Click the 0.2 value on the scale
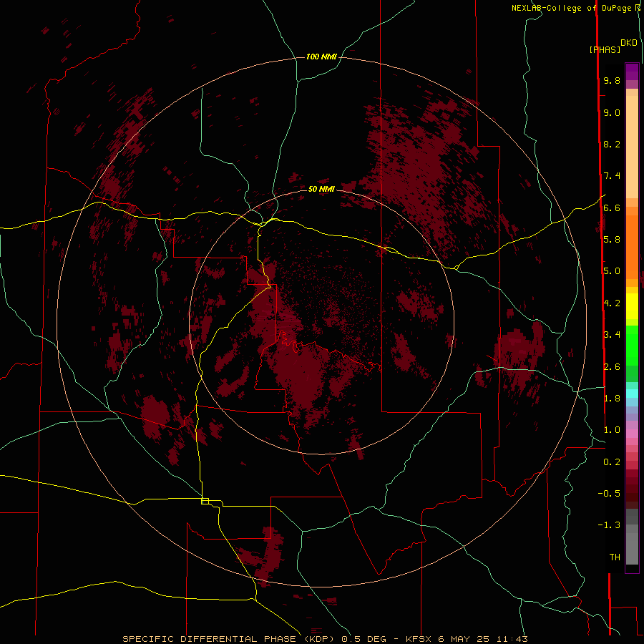Viewport: 644px width, 644px height. [612, 462]
